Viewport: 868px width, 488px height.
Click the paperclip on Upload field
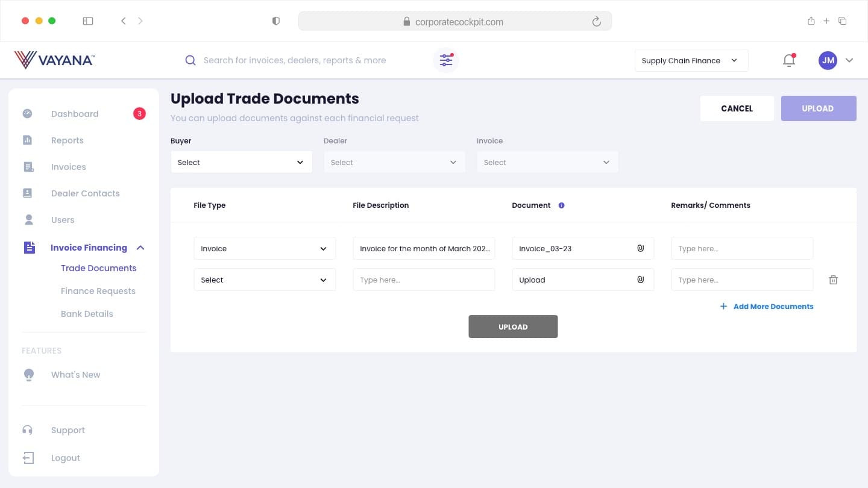click(x=641, y=280)
